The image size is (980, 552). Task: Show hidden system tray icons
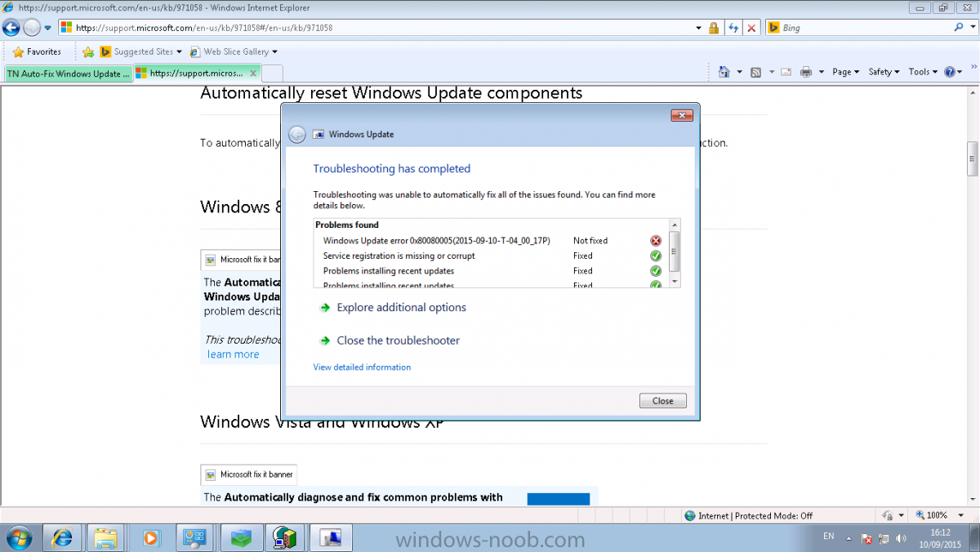pyautogui.click(x=849, y=538)
